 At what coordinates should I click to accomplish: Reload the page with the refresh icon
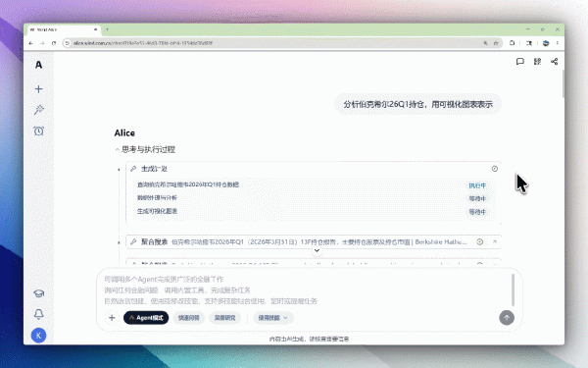(54, 43)
